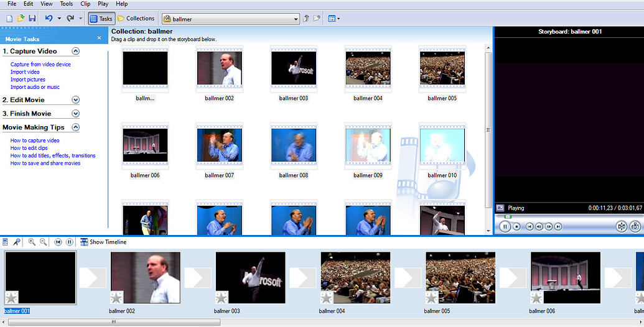Select ballmer 004 clip on the storyboard

[x=356, y=278]
